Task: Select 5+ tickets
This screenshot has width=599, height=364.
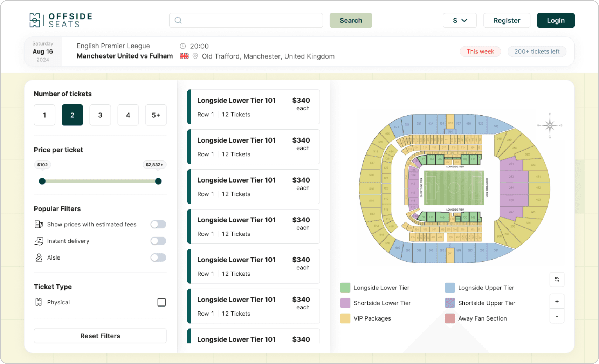Action: tap(156, 115)
